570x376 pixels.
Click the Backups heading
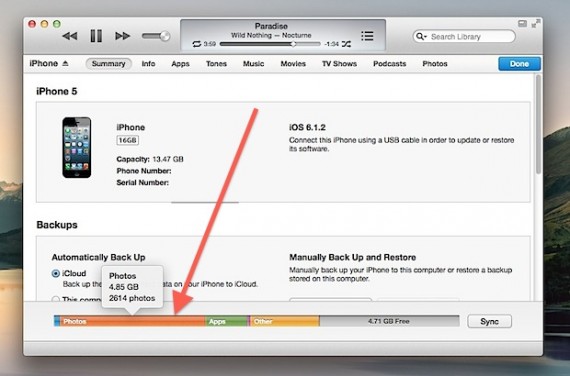(57, 225)
